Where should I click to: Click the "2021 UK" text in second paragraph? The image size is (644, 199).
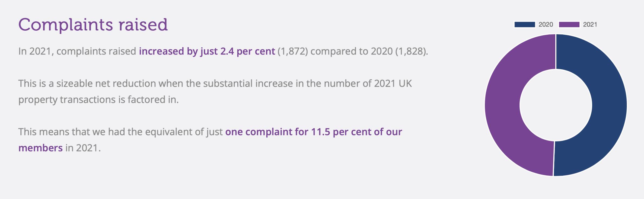(x=393, y=84)
